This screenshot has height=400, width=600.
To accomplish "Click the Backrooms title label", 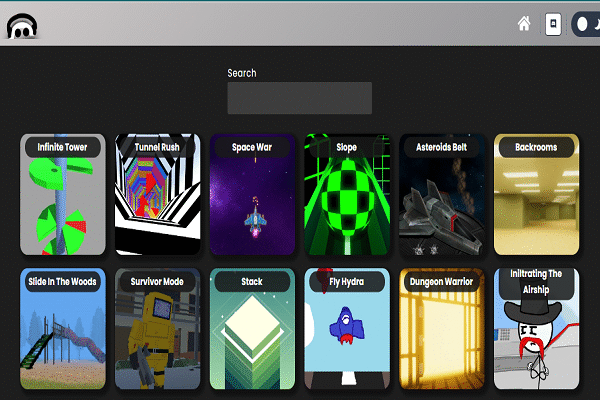I will 536,147.
